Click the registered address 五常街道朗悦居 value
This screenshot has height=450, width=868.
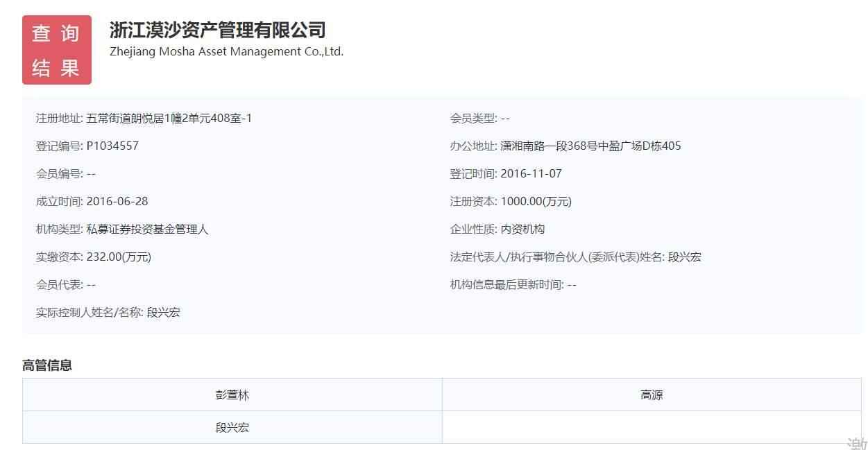(169, 119)
